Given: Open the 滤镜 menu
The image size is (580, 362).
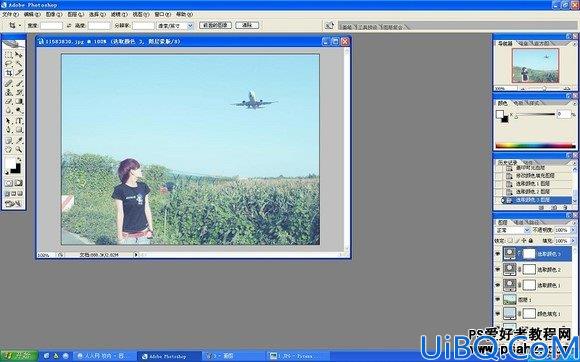Looking at the screenshot, I should 119,14.
